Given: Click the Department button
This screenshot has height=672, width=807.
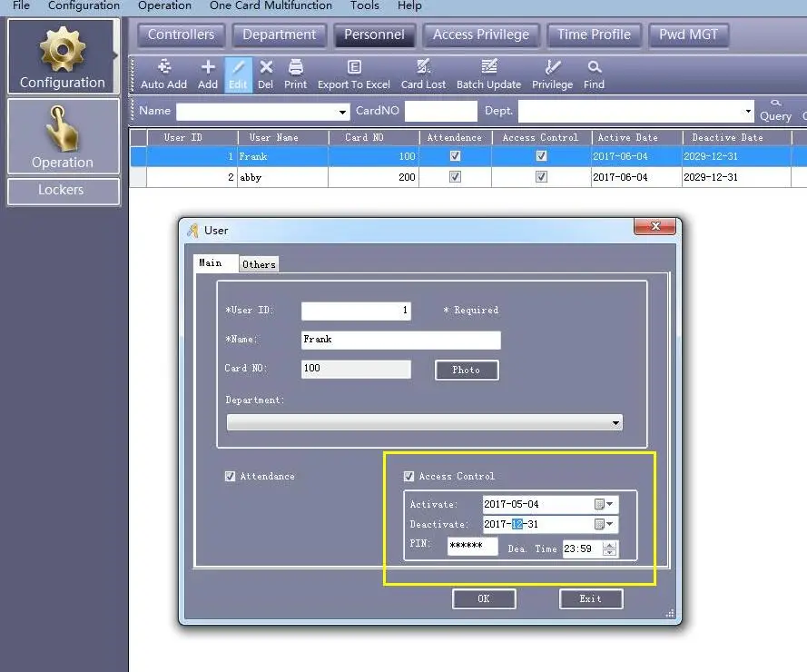Looking at the screenshot, I should pos(279,35).
